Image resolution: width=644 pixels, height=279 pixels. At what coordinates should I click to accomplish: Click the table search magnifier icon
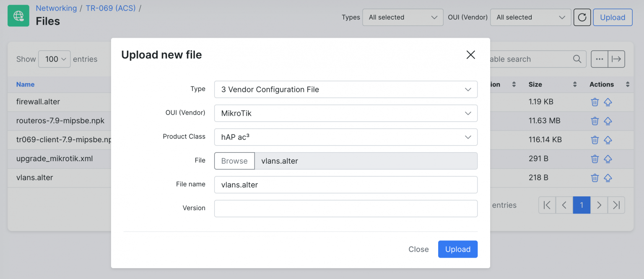click(x=576, y=59)
